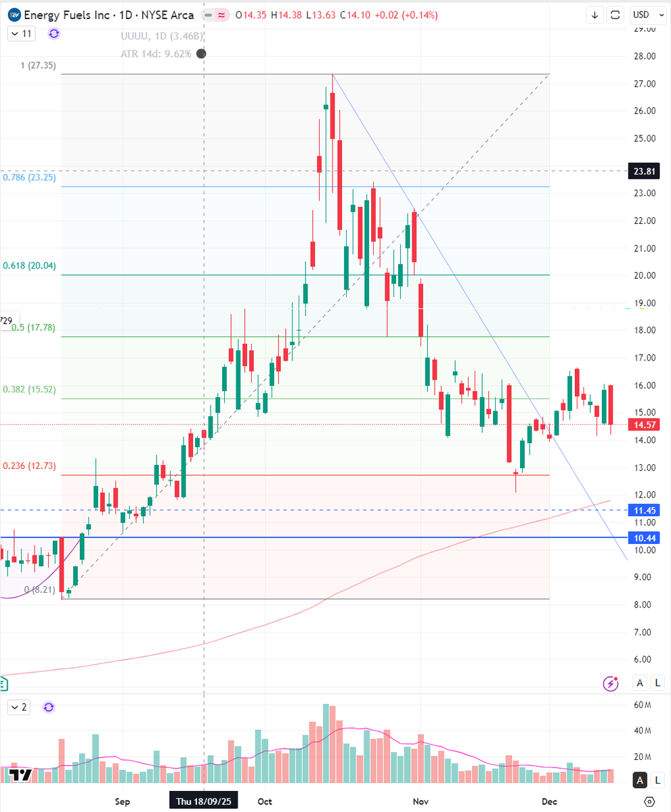The height and width of the screenshot is (812, 671).
Task: Click the purple lightning bolt icon
Action: pos(611,683)
